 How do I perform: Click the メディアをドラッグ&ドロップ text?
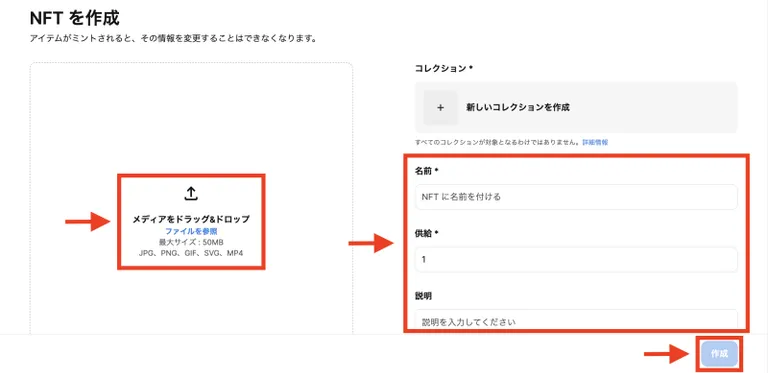[x=191, y=219]
